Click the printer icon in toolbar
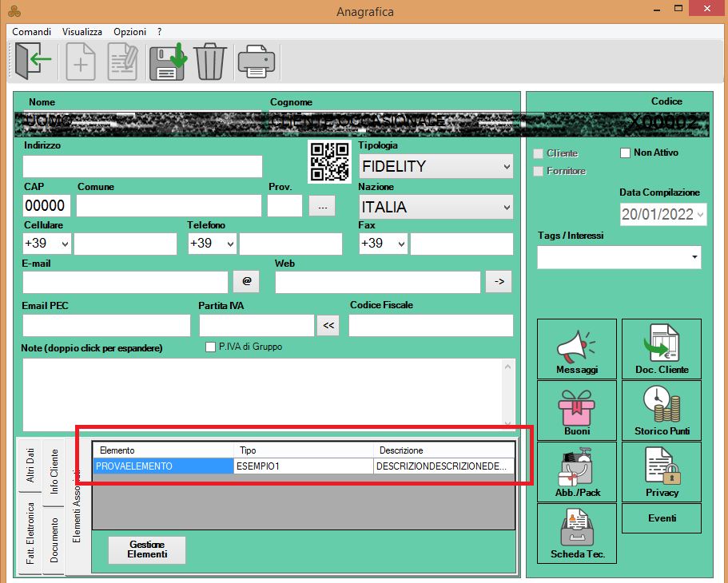 257,61
